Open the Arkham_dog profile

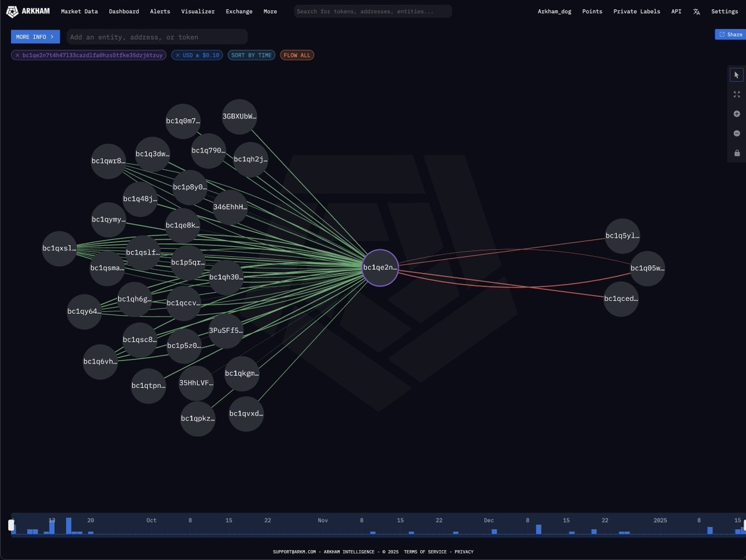coord(555,11)
